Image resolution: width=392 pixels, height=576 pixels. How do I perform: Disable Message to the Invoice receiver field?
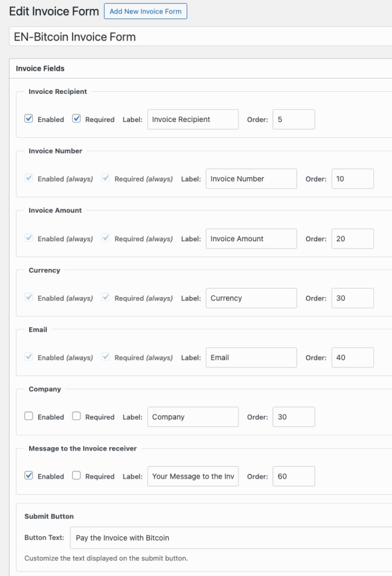click(x=29, y=476)
